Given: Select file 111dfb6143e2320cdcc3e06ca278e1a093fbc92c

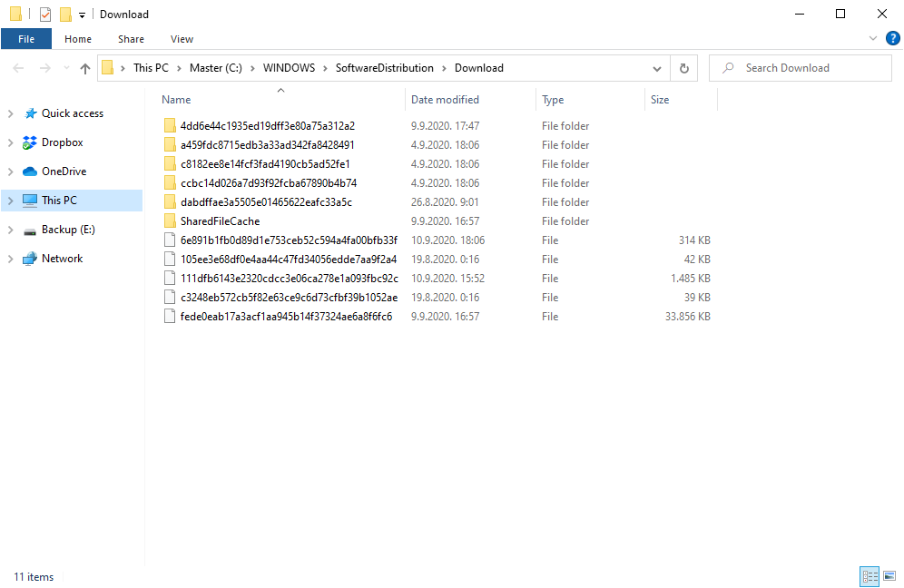Looking at the screenshot, I should [290, 278].
